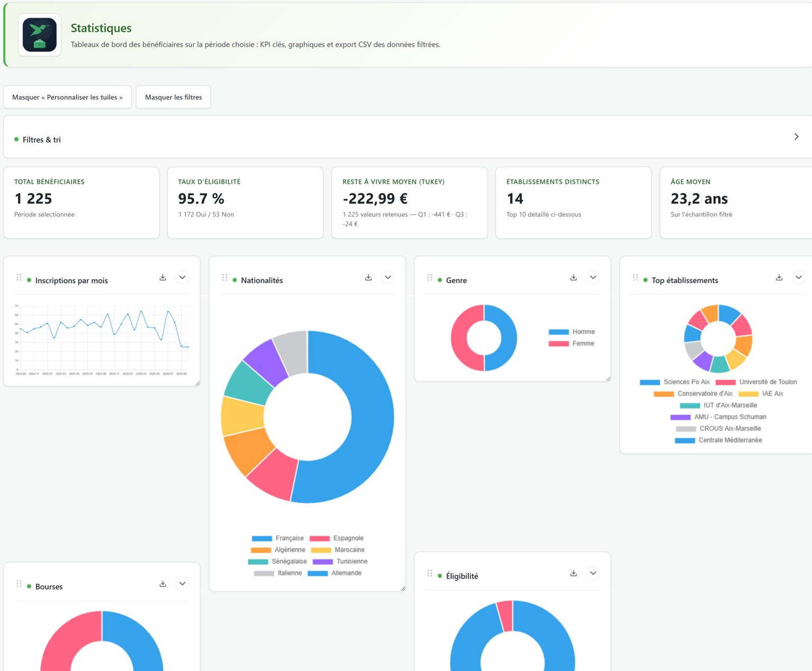Collapse the Éligibilité tile
This screenshot has width=812, height=671.
tap(593, 573)
